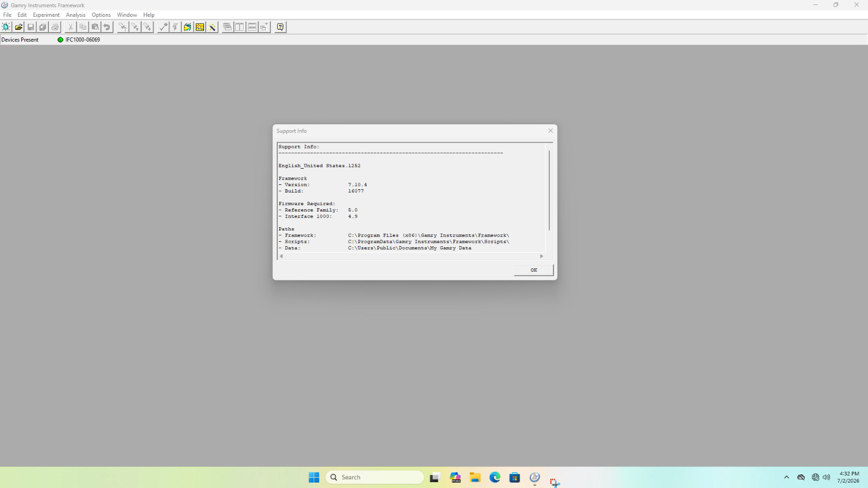Show hidden system tray icons
Screen dimensions: 868x488
point(787,477)
